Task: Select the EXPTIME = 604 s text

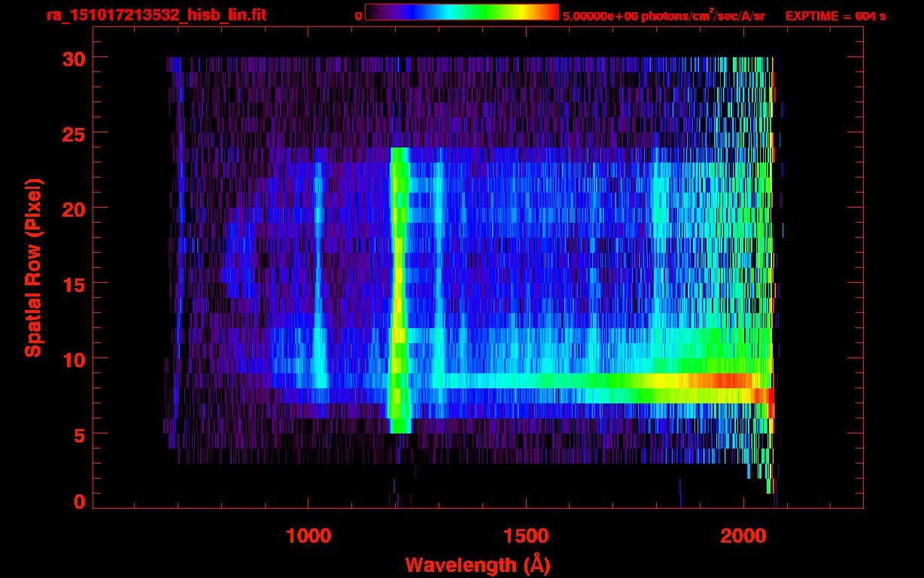Action: (835, 16)
